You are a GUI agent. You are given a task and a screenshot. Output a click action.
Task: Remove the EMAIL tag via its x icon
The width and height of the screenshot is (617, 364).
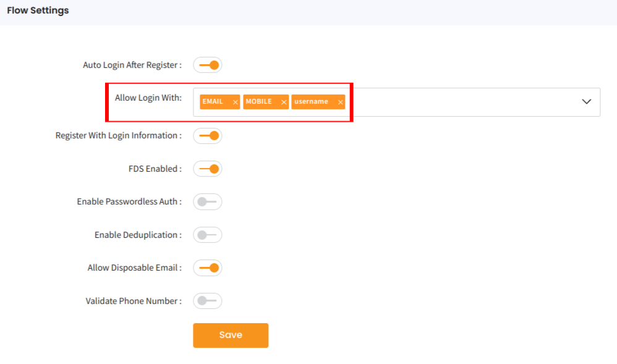pos(235,101)
